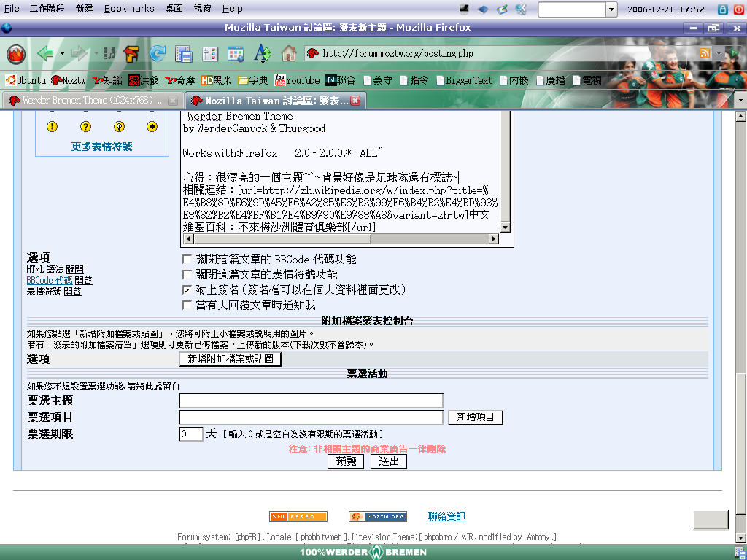Click the 新增附加檔案或貼圖 button

coord(230,359)
